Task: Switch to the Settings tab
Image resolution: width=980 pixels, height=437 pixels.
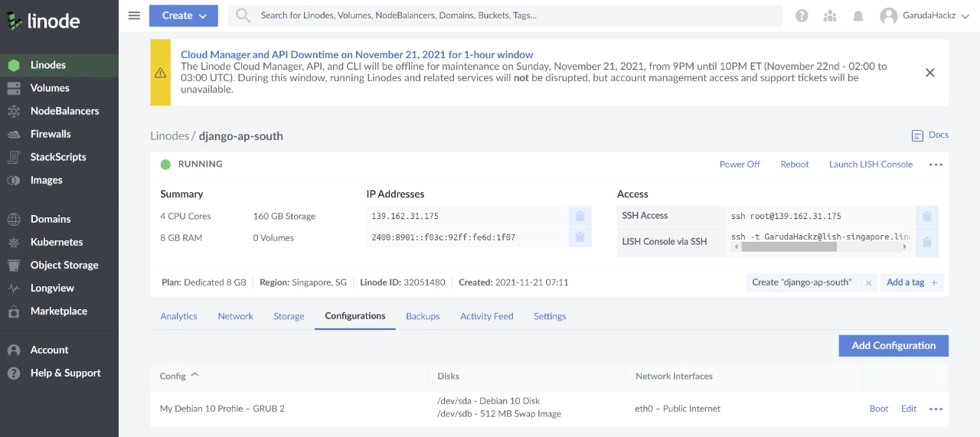Action: click(550, 316)
